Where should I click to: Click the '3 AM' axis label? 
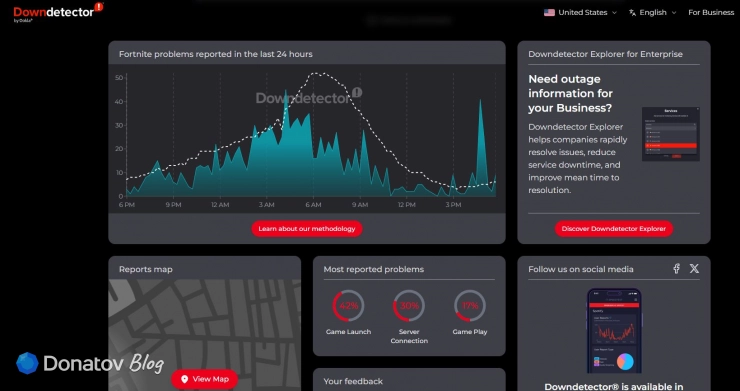266,205
